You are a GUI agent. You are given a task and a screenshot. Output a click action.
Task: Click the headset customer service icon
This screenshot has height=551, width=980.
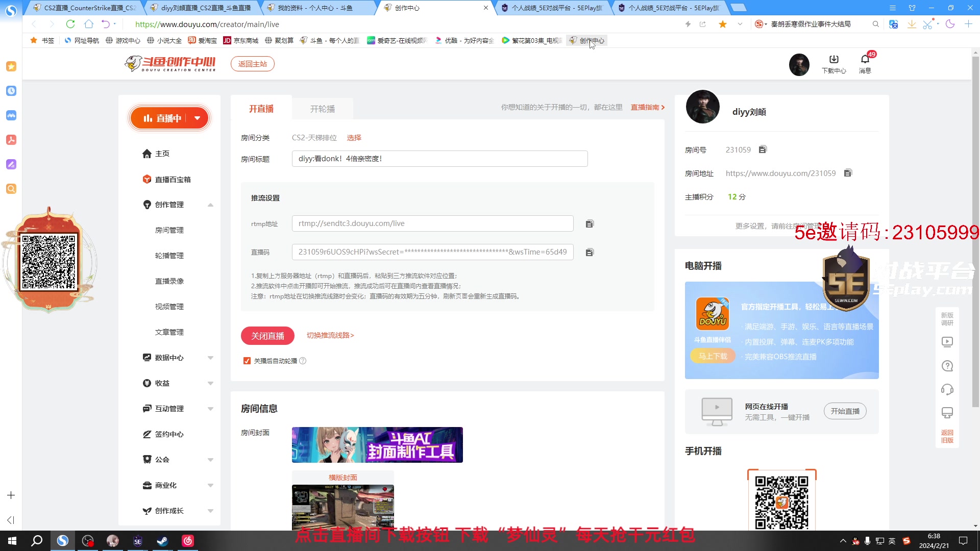[x=947, y=389]
